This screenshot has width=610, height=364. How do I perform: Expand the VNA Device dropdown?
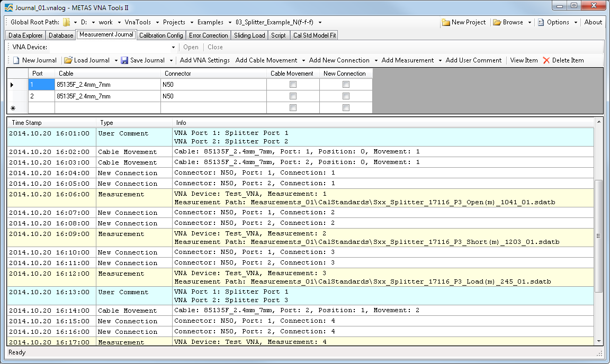(x=173, y=47)
